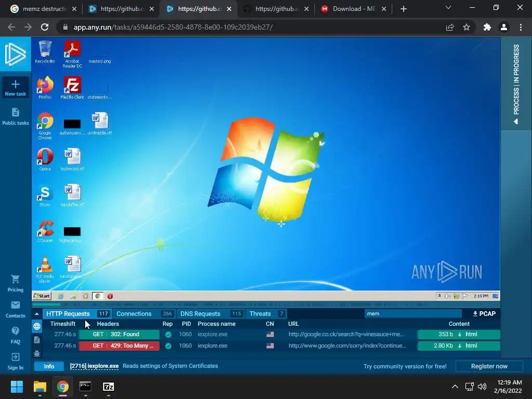Bookmark this page with the star

(x=467, y=27)
